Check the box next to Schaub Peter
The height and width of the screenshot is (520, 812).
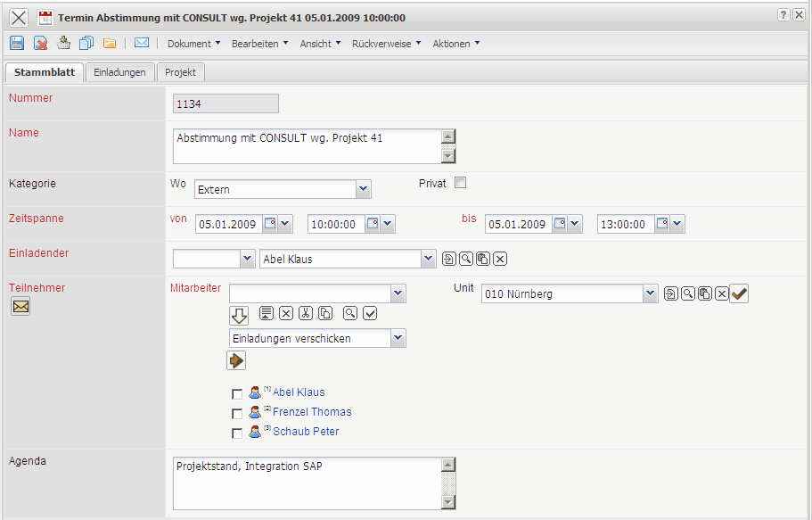237,433
